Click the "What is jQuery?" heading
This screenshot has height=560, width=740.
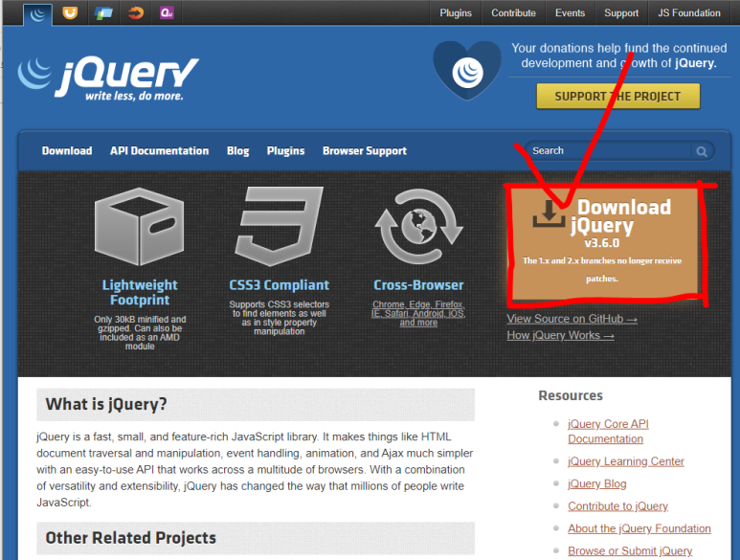[x=106, y=404]
